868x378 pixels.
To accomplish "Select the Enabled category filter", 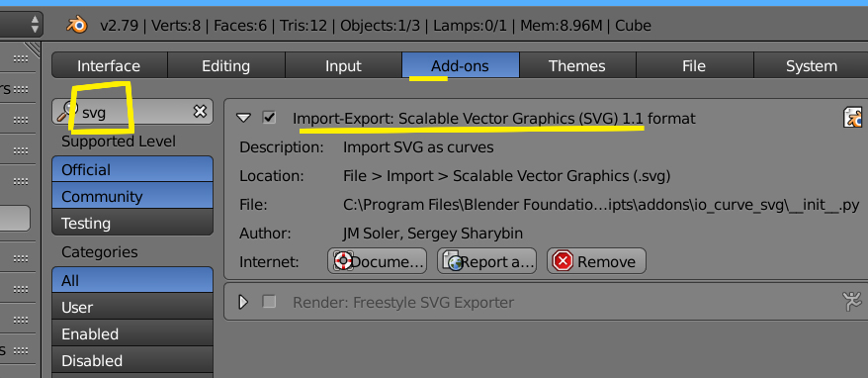I will pyautogui.click(x=132, y=334).
